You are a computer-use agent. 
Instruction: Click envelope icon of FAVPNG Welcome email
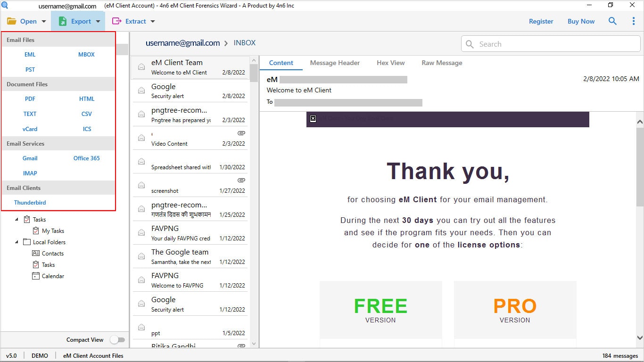tap(141, 280)
